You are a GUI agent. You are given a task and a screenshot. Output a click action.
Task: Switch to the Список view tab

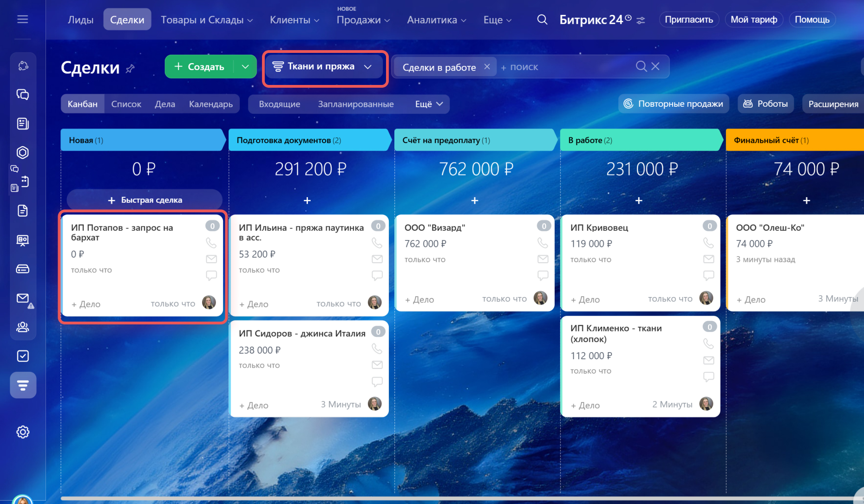126,104
